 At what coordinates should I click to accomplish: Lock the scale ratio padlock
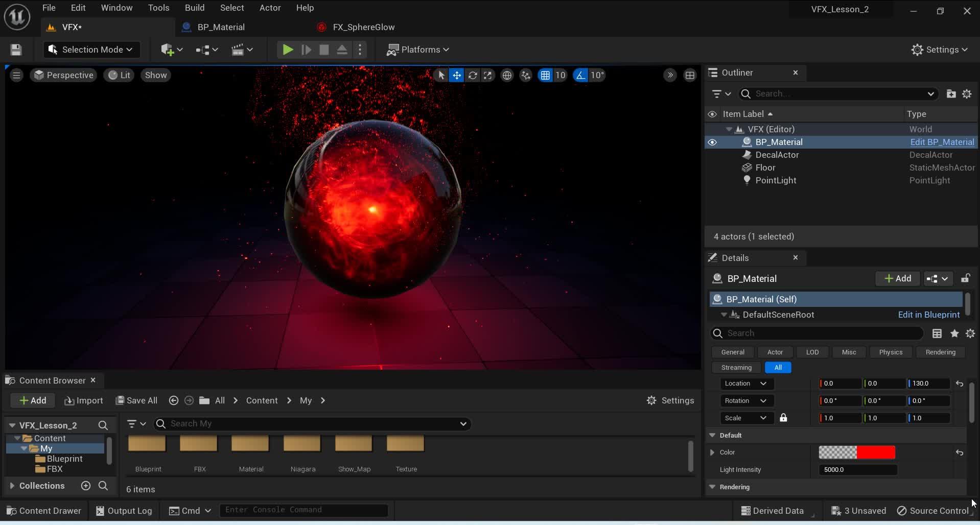coord(783,418)
